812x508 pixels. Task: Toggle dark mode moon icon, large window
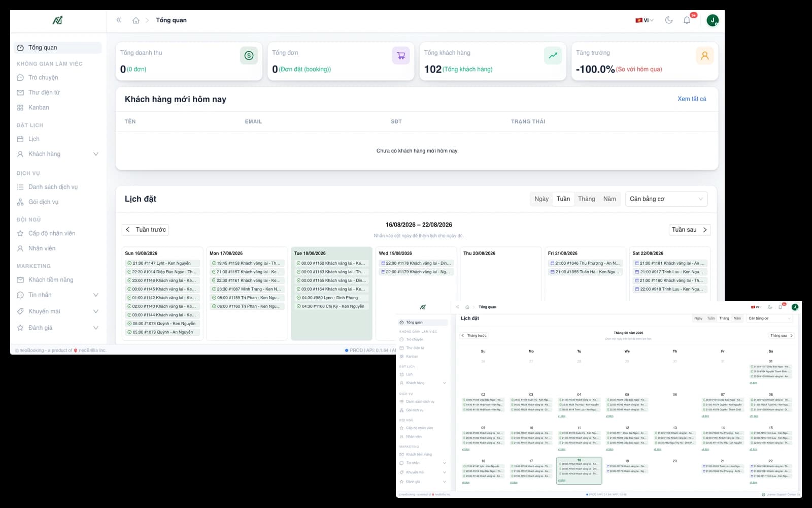pos(669,20)
